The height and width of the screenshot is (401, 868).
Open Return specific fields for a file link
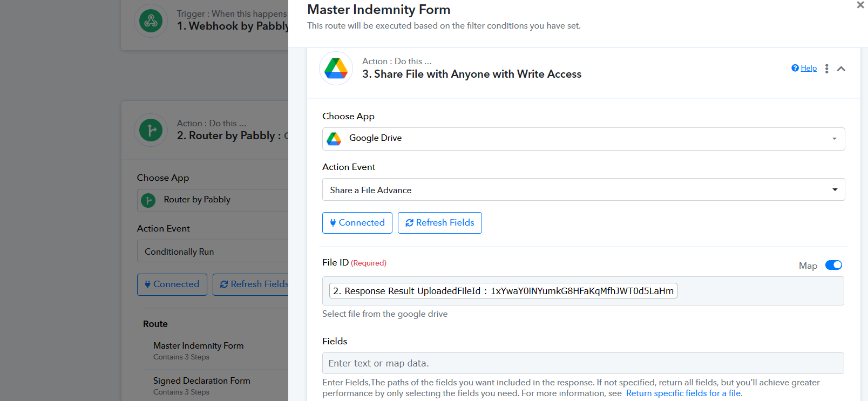pos(683,393)
